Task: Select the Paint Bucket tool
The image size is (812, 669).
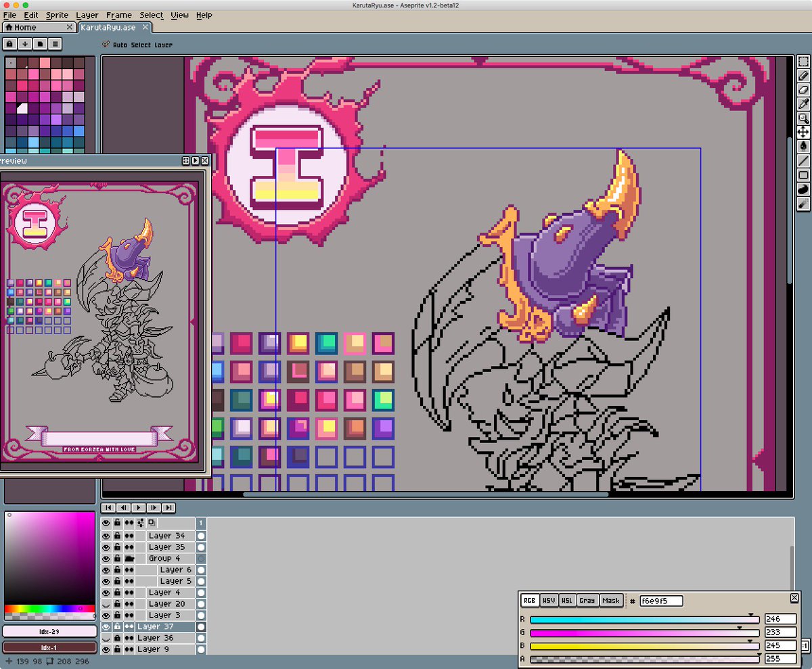Action: coord(803,146)
